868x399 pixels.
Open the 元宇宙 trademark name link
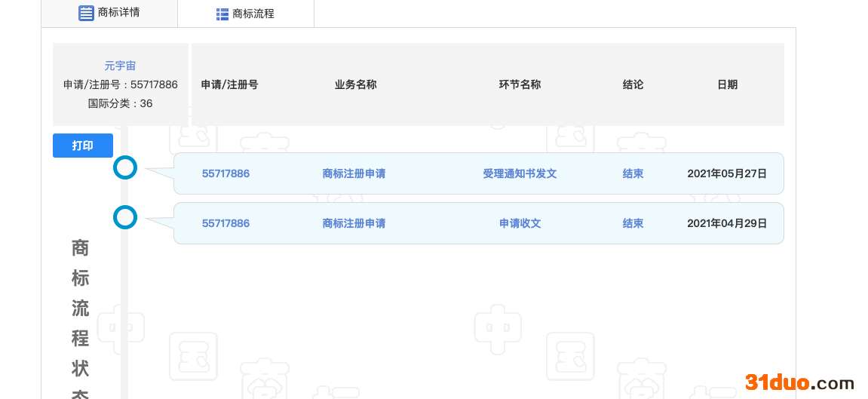120,66
